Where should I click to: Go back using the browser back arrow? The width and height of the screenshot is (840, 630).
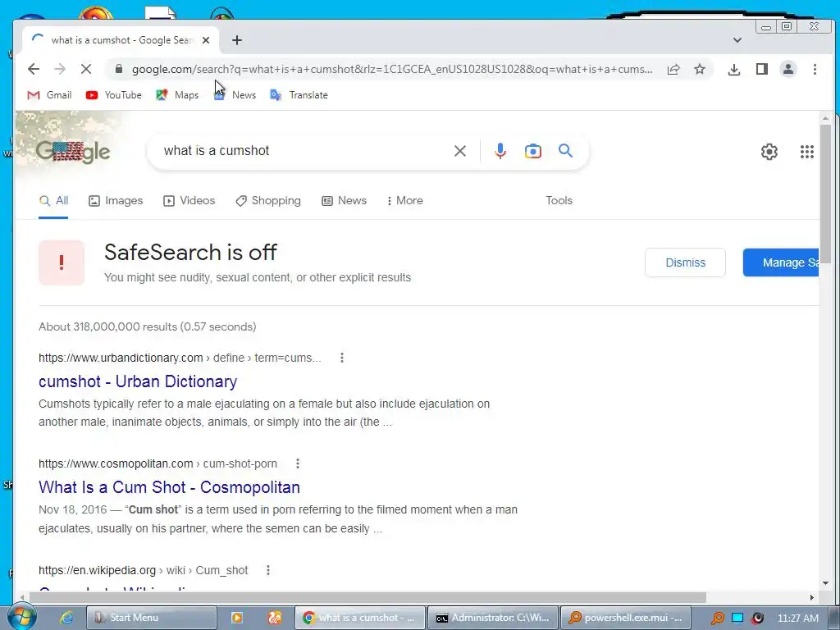[33, 69]
